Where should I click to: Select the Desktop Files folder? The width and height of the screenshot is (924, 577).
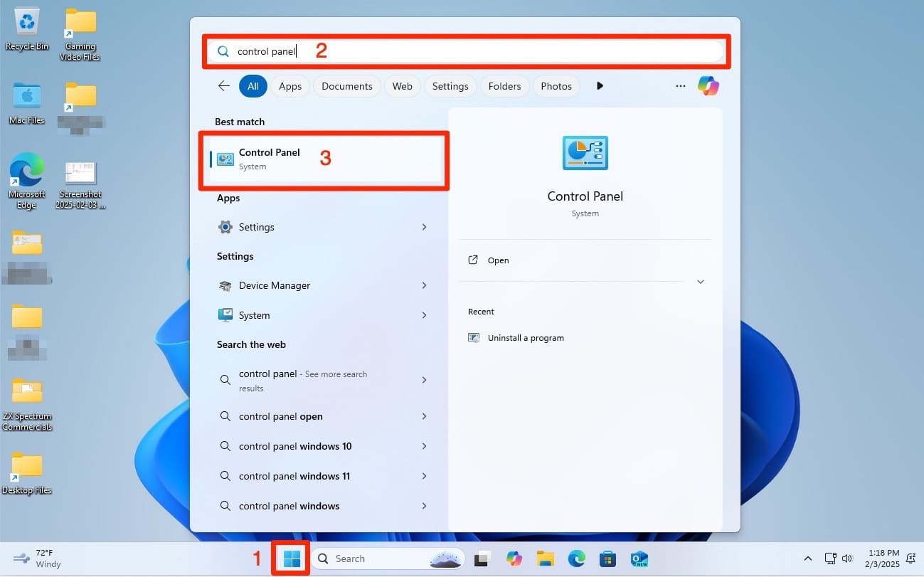click(x=27, y=474)
